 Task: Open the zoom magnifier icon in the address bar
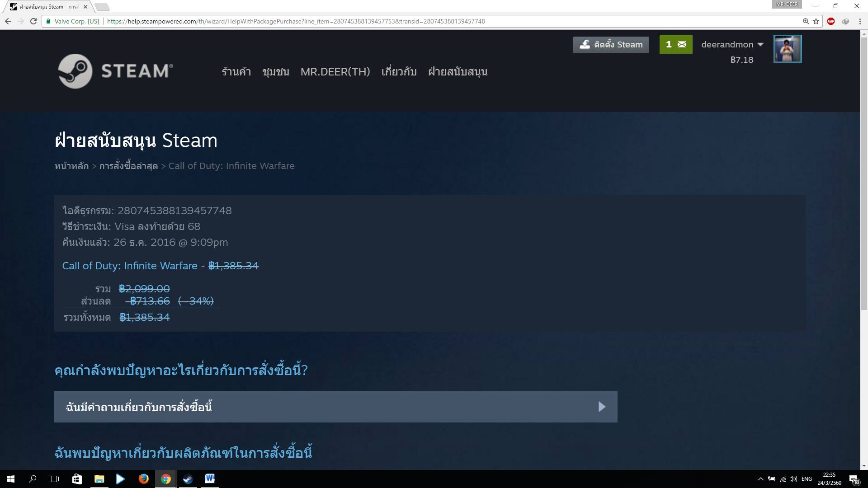click(x=806, y=21)
